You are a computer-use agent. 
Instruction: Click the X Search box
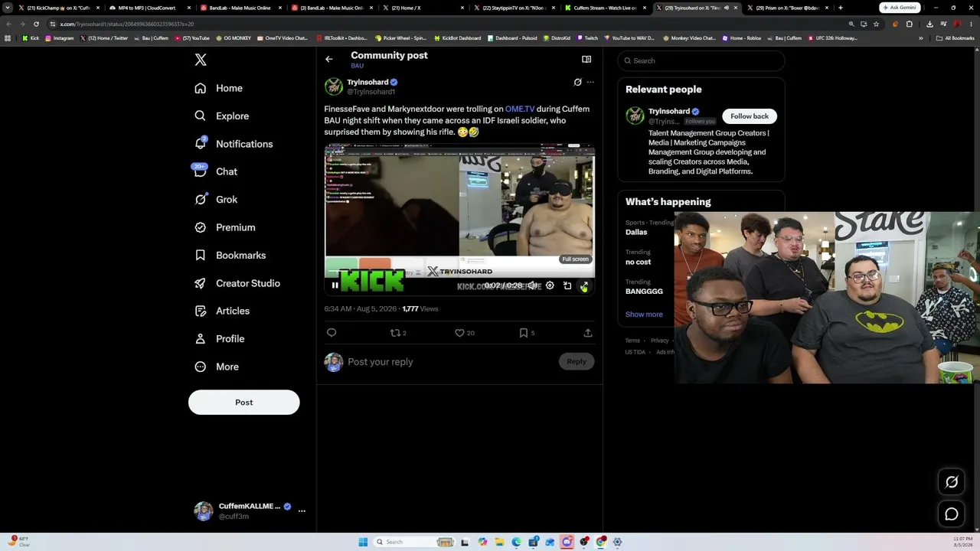coord(701,60)
